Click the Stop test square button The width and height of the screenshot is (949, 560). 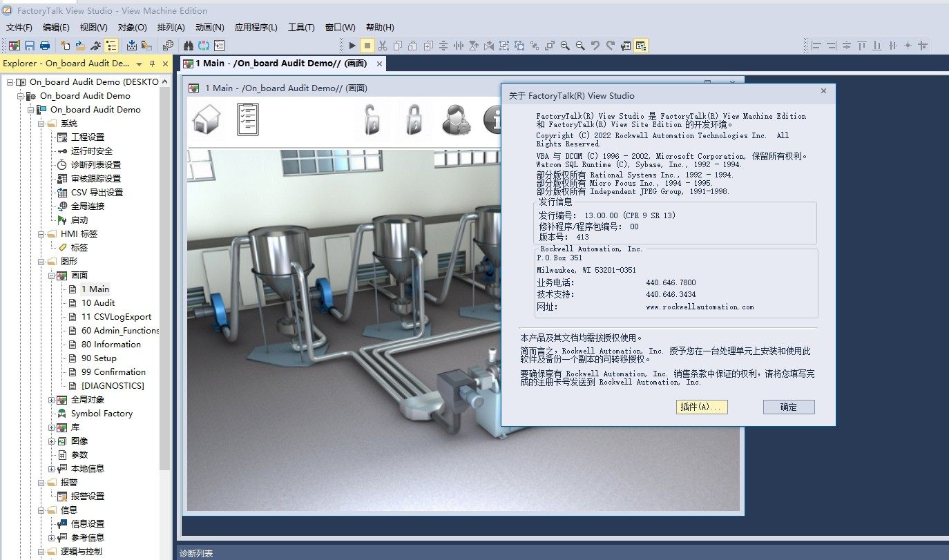[x=367, y=46]
